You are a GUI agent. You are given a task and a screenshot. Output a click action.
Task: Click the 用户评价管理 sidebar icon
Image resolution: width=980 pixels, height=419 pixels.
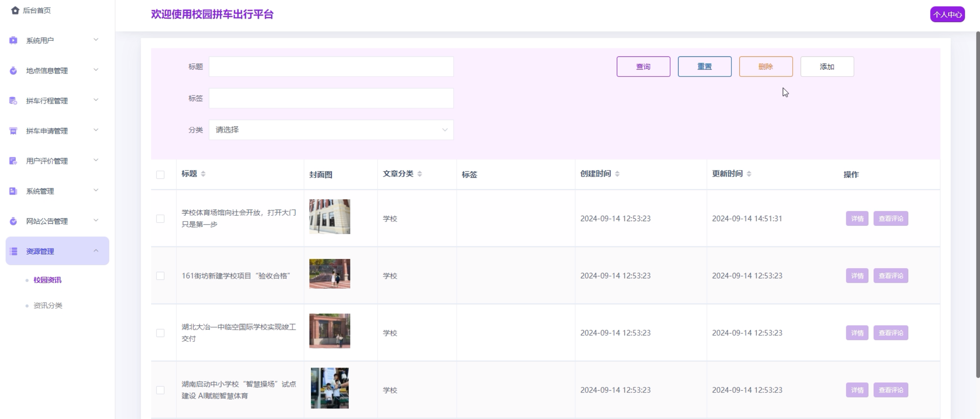pos(13,161)
